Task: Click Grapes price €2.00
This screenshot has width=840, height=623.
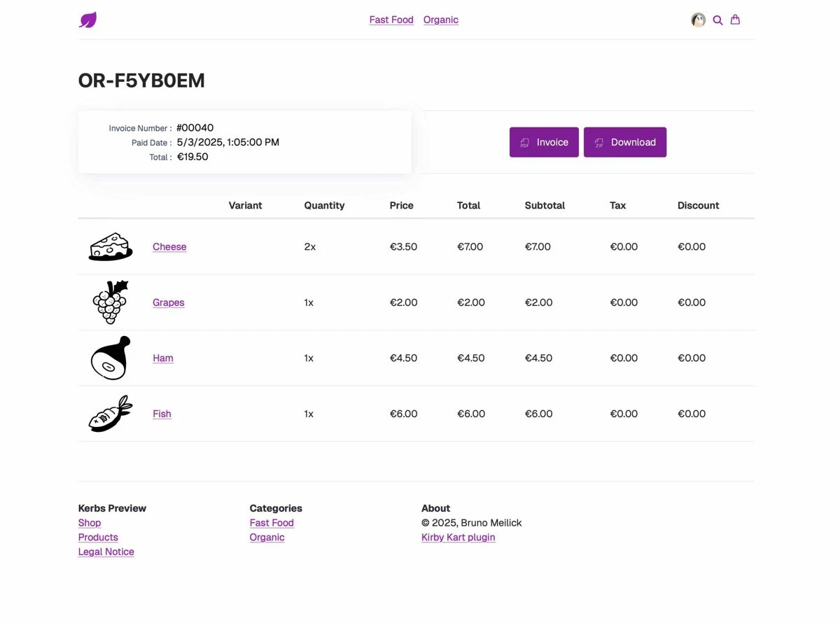Action: (x=404, y=302)
